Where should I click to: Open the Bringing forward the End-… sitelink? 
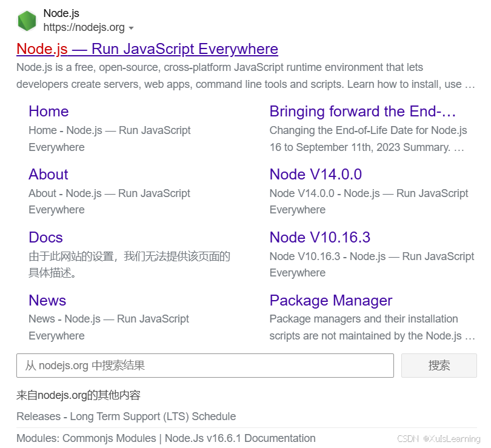(362, 112)
